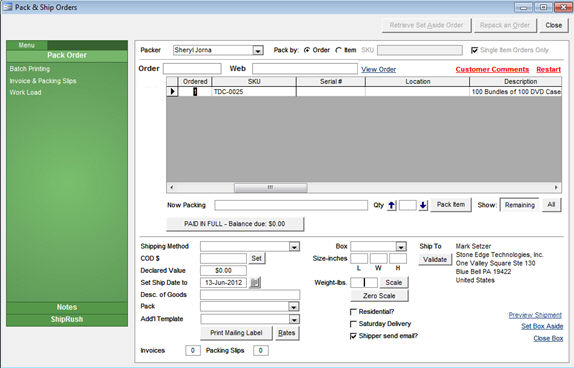Expand the Packer dropdown showing Sheryl Jorna
Image resolution: width=574 pixels, height=368 pixels.
pos(258,51)
